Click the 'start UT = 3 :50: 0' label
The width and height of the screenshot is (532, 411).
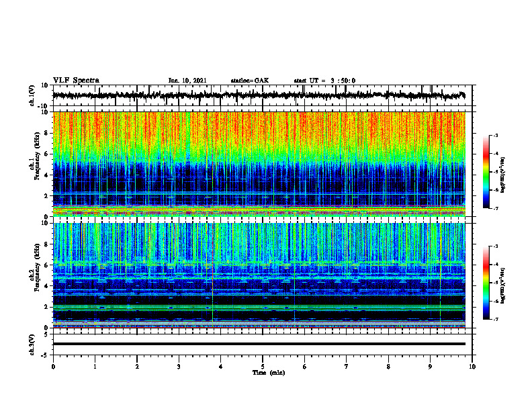(x=324, y=81)
